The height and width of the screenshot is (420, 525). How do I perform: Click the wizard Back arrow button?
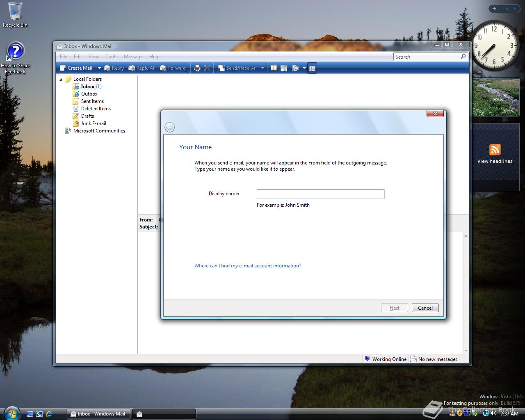pyautogui.click(x=169, y=127)
